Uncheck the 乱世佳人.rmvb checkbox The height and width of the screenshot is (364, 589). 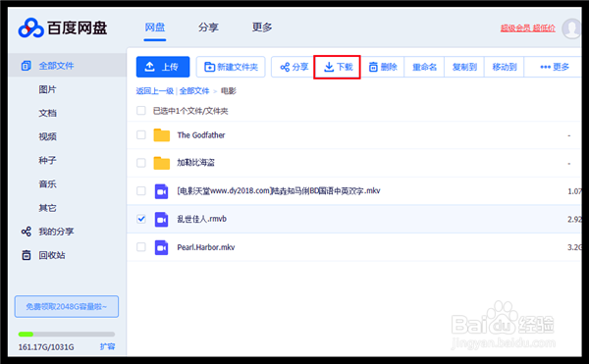[140, 219]
